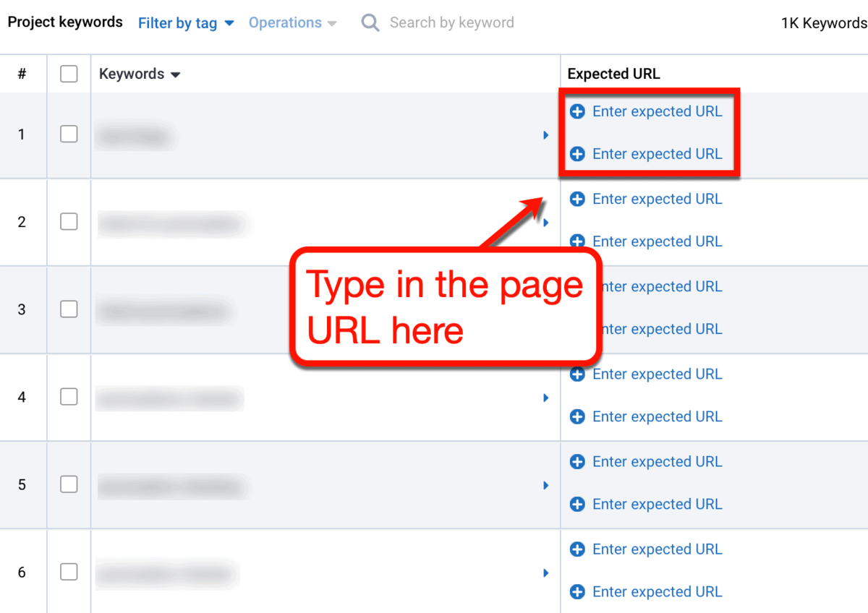868x613 pixels.
Task: Click the plus icon on row 5's second expected URL
Action: pos(577,504)
